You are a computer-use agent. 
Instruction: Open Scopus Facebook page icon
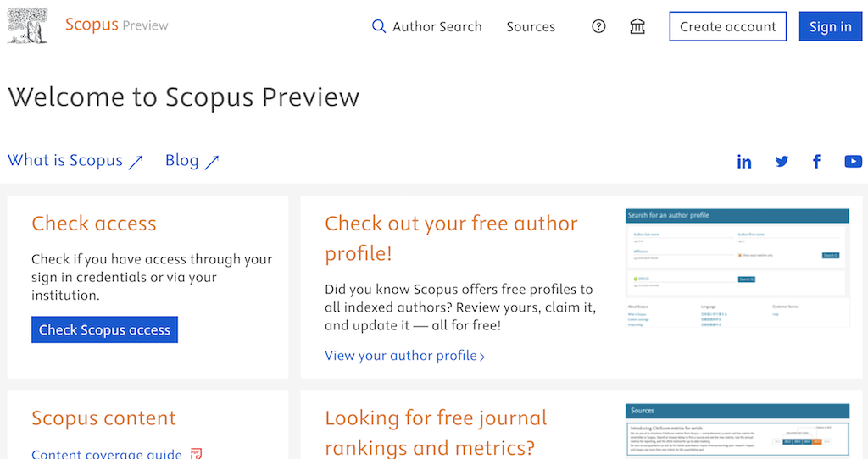click(x=817, y=162)
